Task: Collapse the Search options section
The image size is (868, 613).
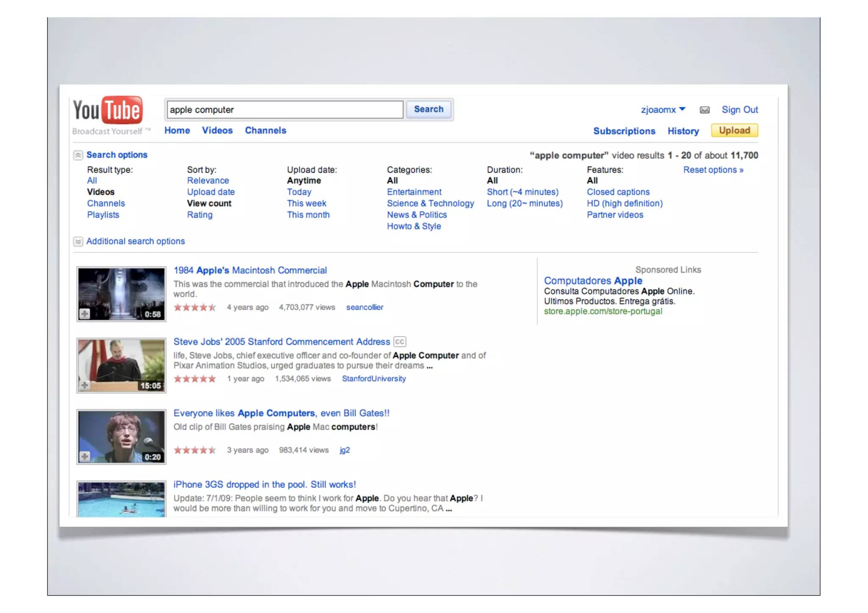Action: (x=78, y=155)
